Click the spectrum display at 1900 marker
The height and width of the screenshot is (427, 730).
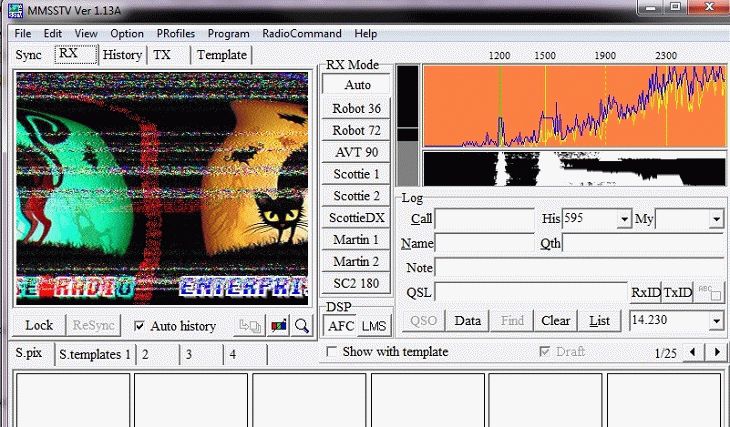click(605, 106)
